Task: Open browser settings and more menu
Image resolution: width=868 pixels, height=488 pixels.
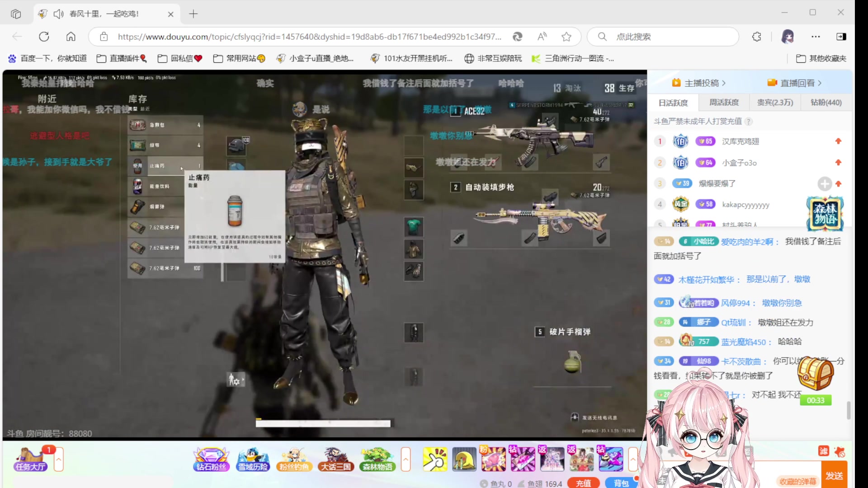Action: click(816, 37)
